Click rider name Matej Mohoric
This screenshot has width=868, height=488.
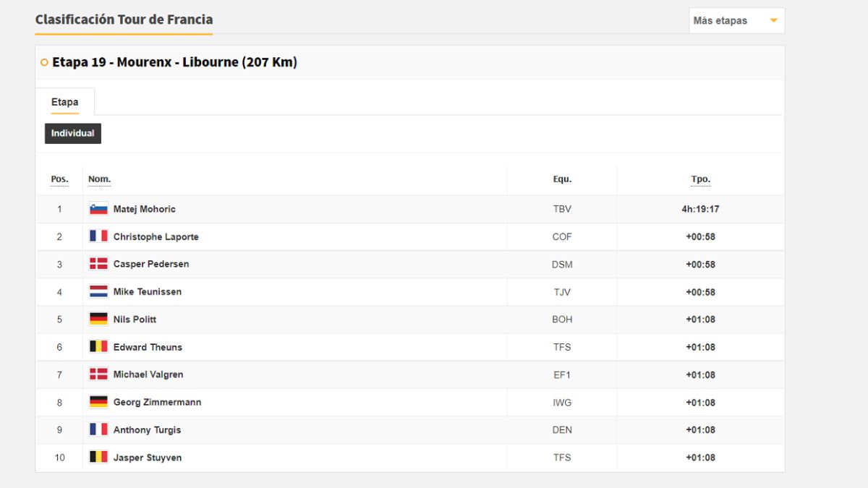[145, 210]
